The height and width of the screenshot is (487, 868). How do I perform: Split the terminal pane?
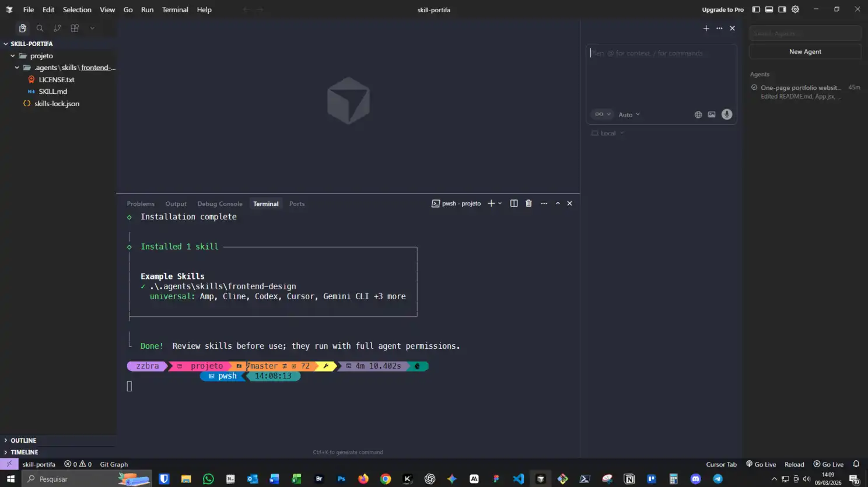point(514,204)
